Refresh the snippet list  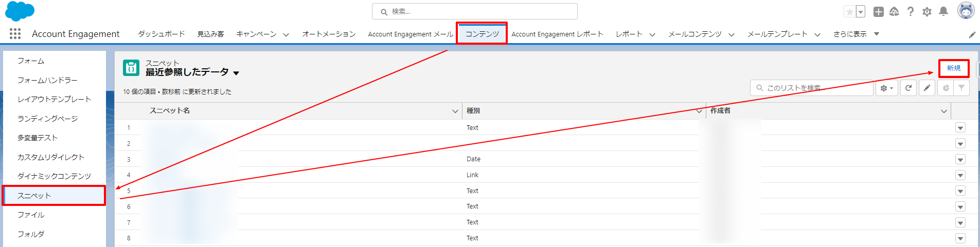coord(908,88)
